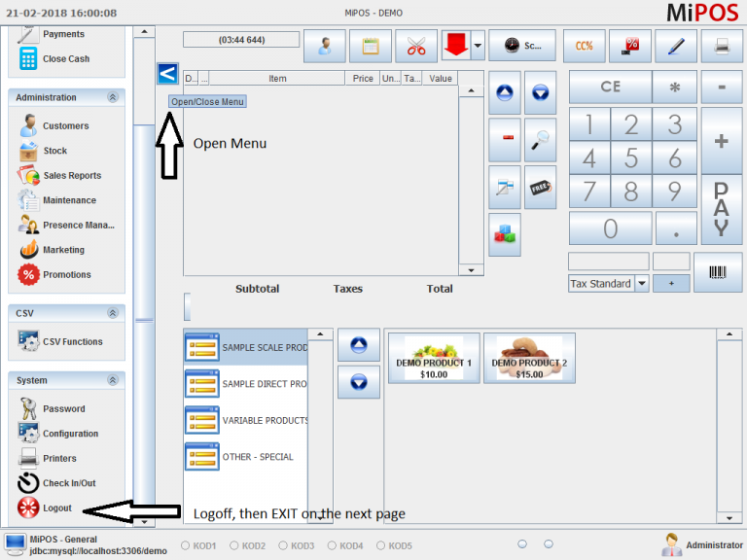Click the colored cubes attributes icon
Screen dimensions: 747x560
[505, 234]
